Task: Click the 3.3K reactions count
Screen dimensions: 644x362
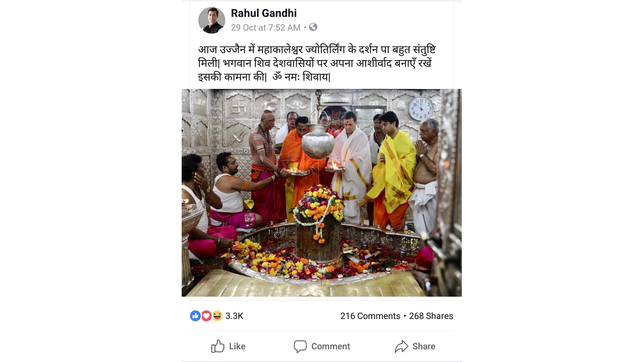Action: (234, 316)
